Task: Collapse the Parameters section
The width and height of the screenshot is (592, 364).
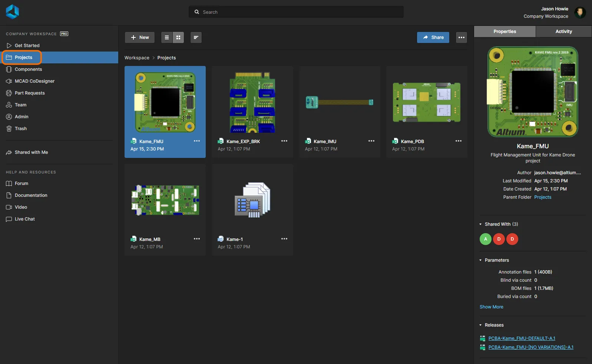Action: 481,260
